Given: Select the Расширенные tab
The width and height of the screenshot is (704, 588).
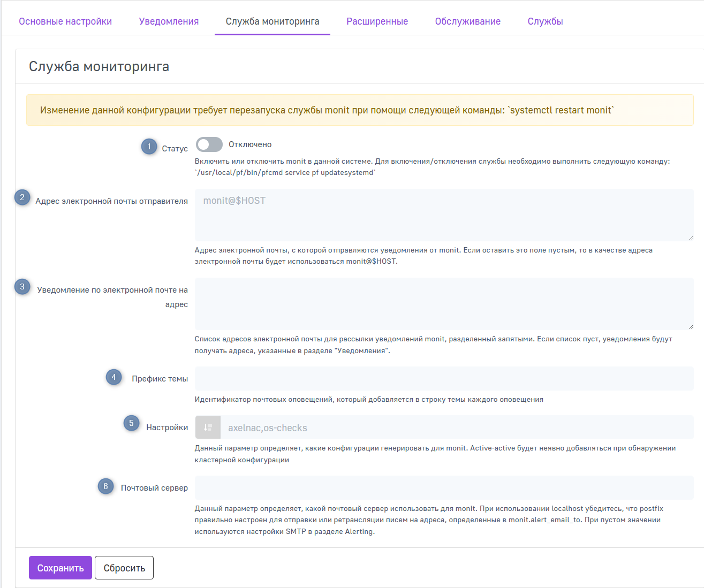Looking at the screenshot, I should point(377,21).
